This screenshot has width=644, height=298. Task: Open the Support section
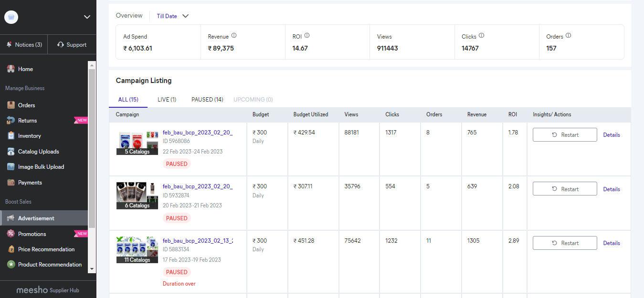[72, 44]
